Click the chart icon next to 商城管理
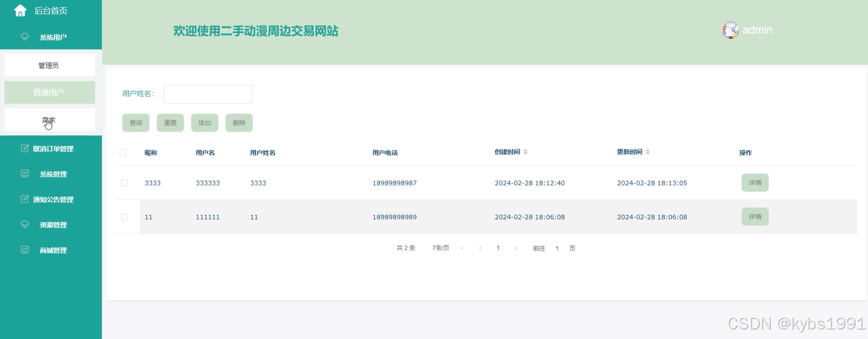This screenshot has height=339, width=868. [25, 250]
